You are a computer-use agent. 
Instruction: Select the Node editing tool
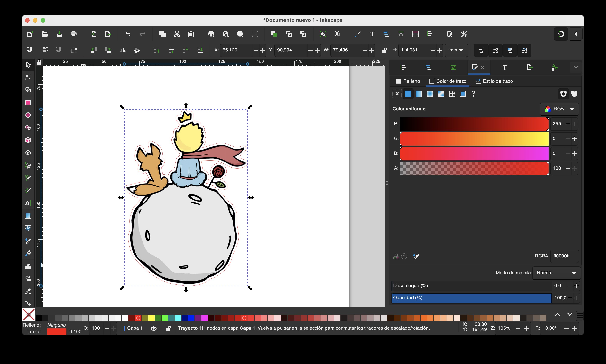coord(28,77)
